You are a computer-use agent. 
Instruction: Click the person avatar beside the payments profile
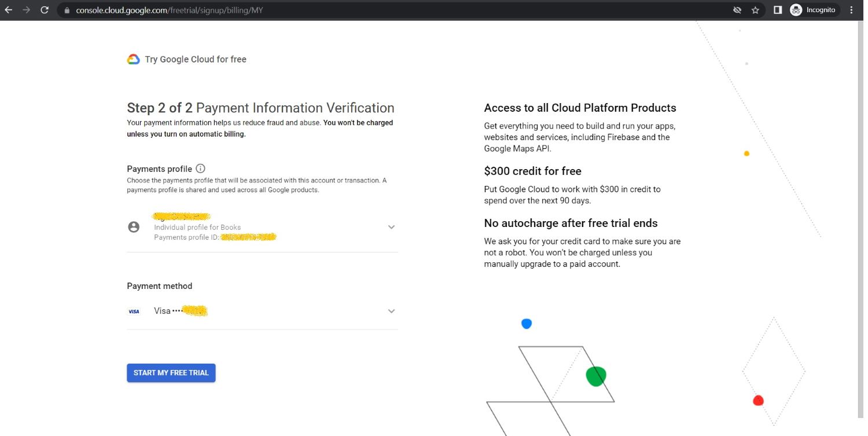pos(134,226)
